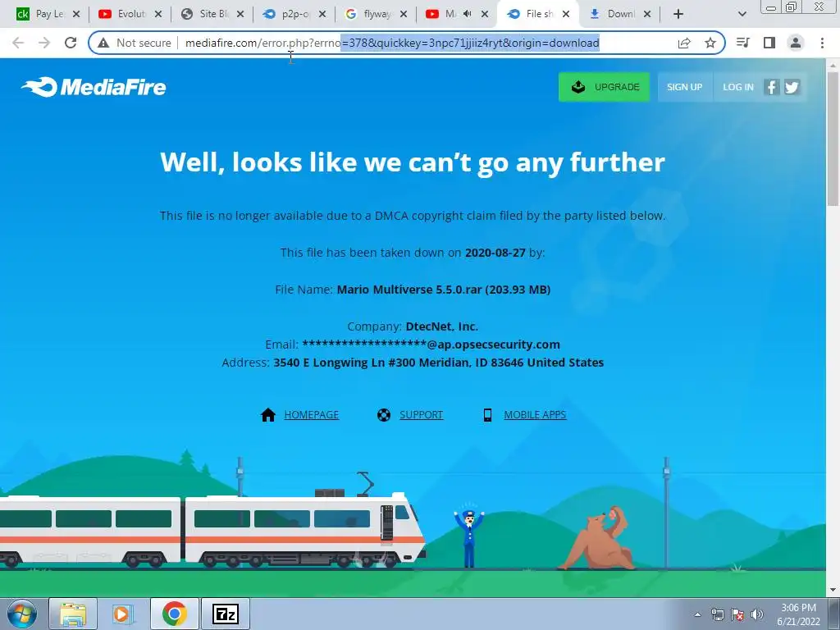Close the Downl tab

[x=647, y=14]
